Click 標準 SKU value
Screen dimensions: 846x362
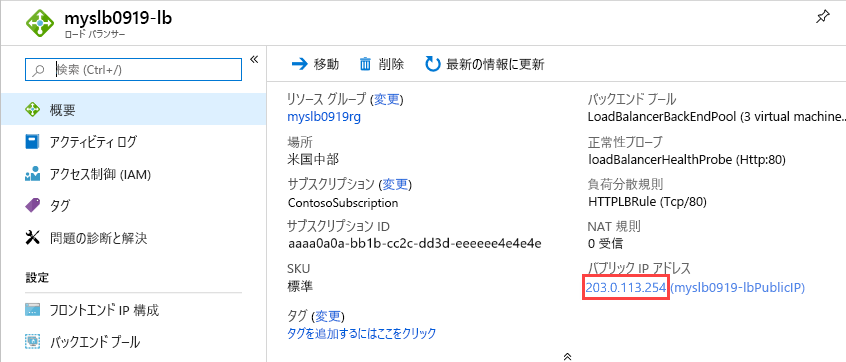pyautogui.click(x=301, y=286)
